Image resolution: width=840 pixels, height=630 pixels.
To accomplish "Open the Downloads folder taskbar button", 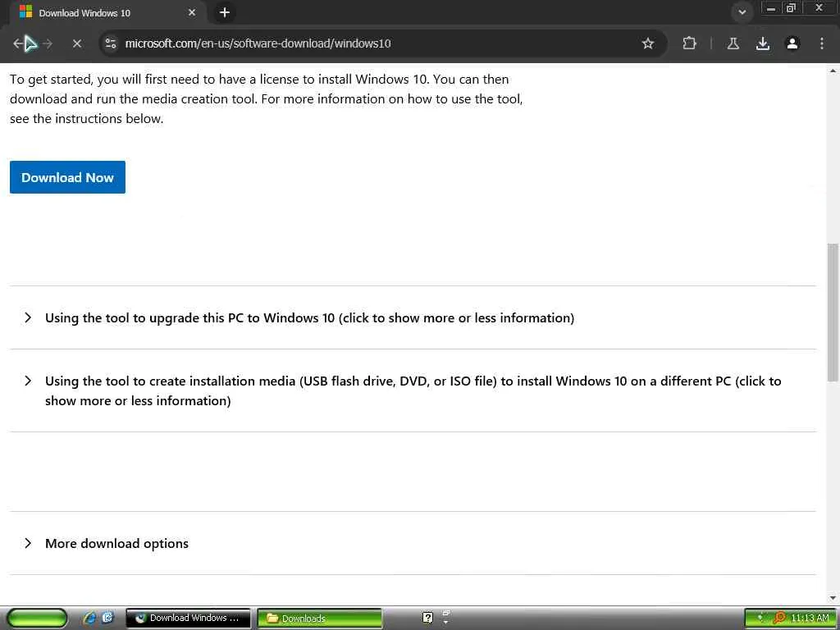I will point(320,619).
